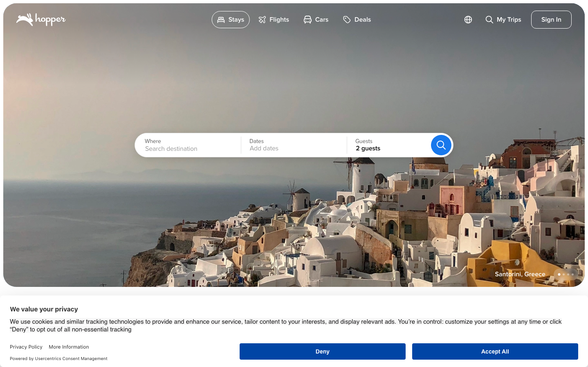Screen dimensions: 588x367
Task: Open My Trips lookup
Action: click(503, 20)
